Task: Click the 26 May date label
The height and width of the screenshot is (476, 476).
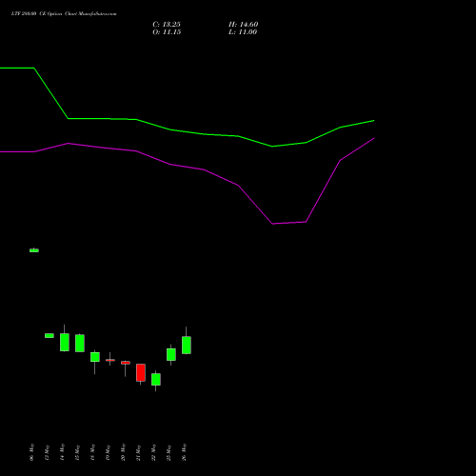Action: click(x=184, y=452)
